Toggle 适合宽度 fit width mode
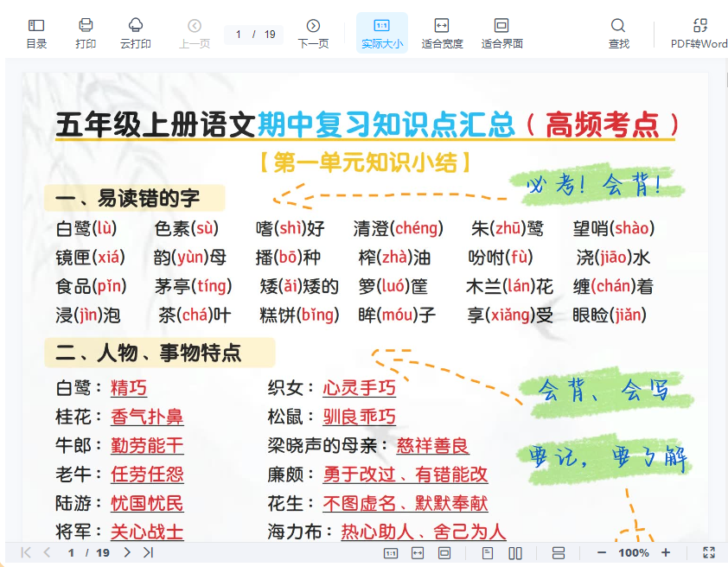This screenshot has width=728, height=567. coord(442,33)
